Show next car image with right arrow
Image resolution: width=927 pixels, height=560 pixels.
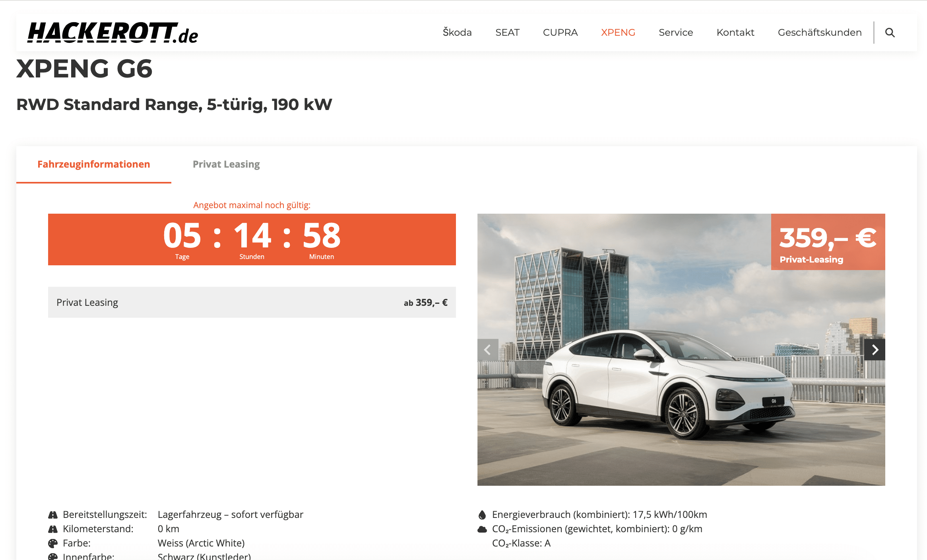tap(875, 350)
